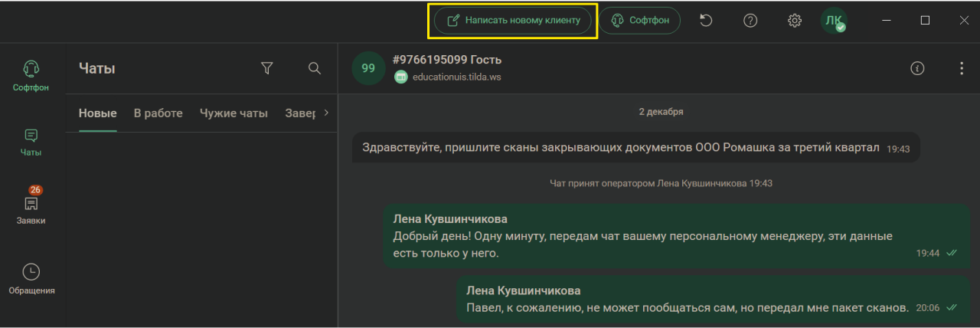Click the chat filter funnel icon

pyautogui.click(x=266, y=68)
